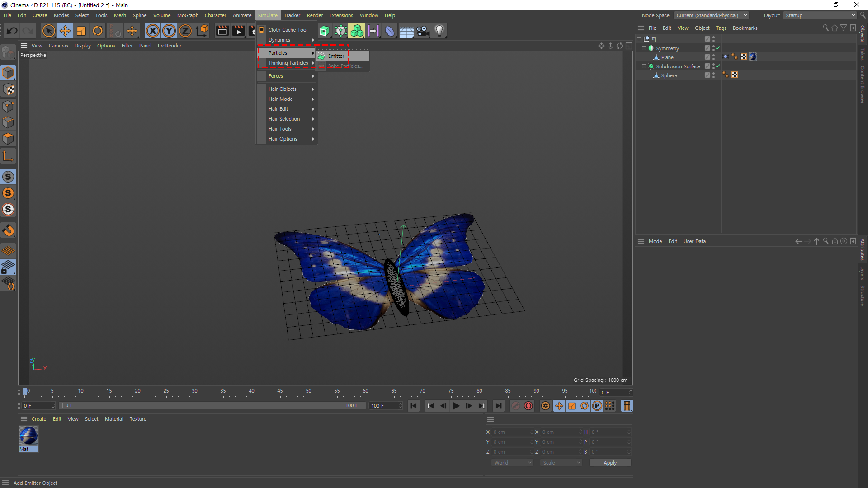Viewport: 868px width, 488px height.
Task: Open the World coordinate dropdown
Action: [512, 463]
